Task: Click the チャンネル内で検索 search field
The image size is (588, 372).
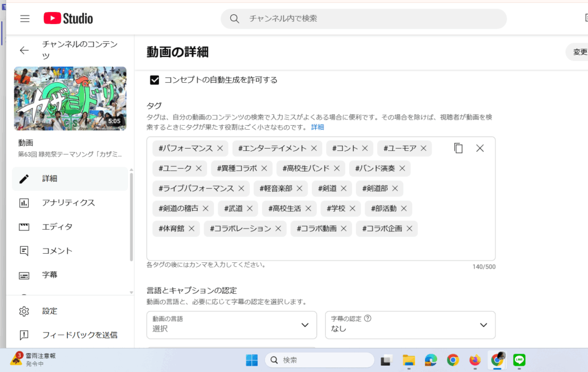Action: pyautogui.click(x=367, y=18)
